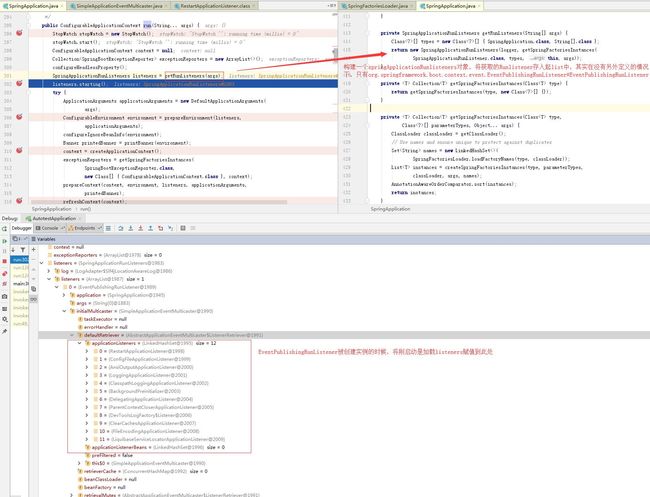Toggle breakpoint on listeners.starting() line
Viewport: 650px width, 497px height.
[x=19, y=83]
